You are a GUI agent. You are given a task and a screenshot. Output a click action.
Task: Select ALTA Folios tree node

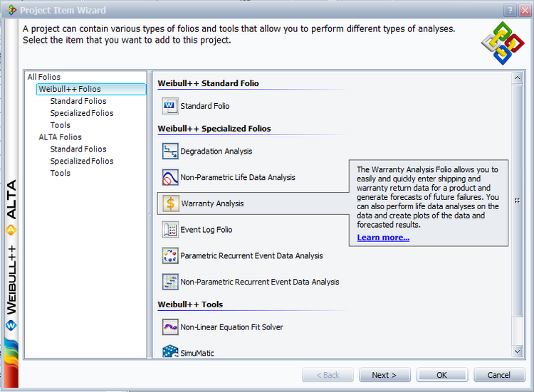pos(60,137)
